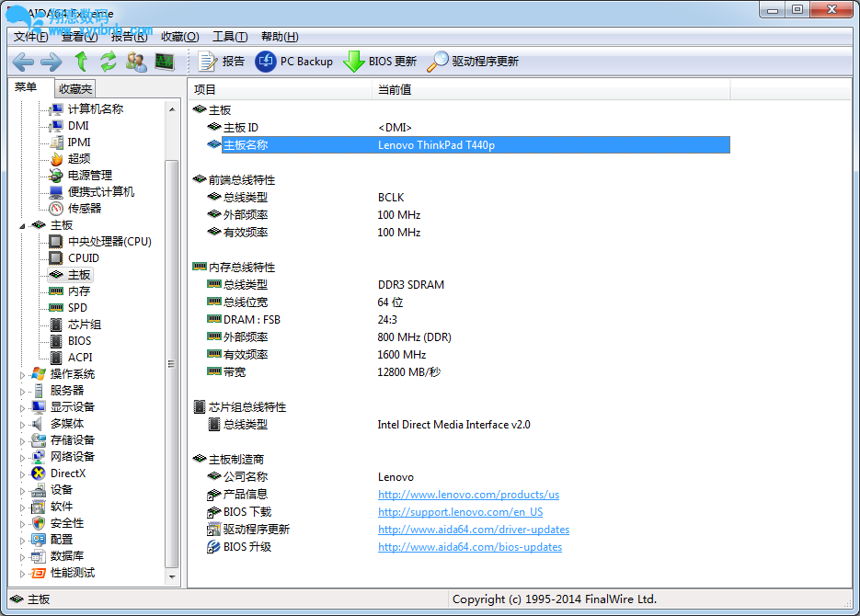Select 便携式计算机 tree item
The image size is (860, 616).
[101, 192]
